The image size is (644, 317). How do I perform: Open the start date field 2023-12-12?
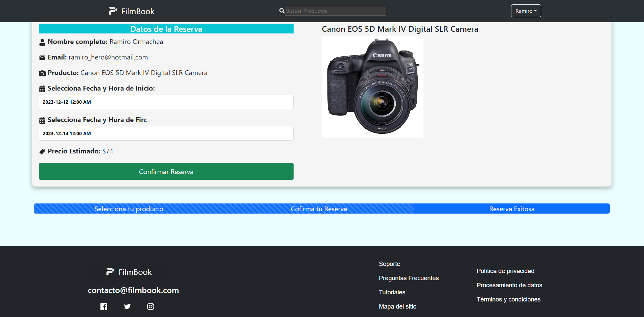pos(166,102)
